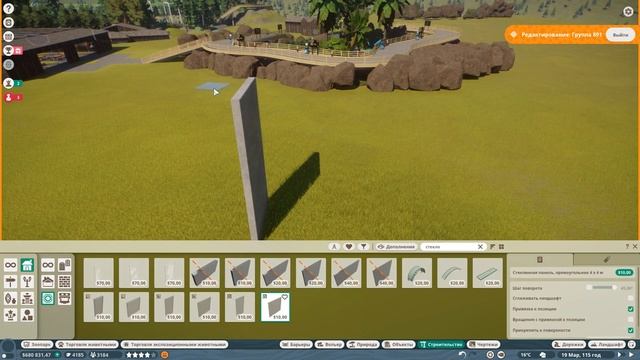Open the Вольер tab
The height and width of the screenshot is (360, 640).
[329, 344]
